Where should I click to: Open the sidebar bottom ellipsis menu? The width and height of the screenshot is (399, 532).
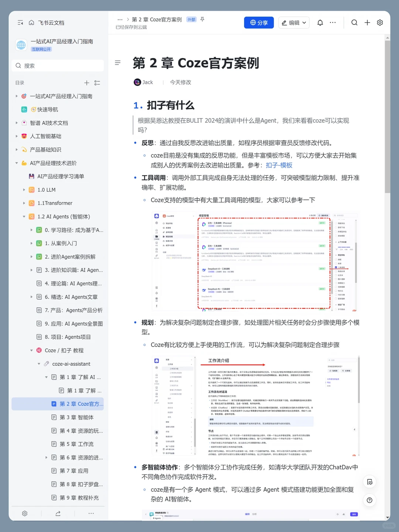pyautogui.click(x=91, y=514)
